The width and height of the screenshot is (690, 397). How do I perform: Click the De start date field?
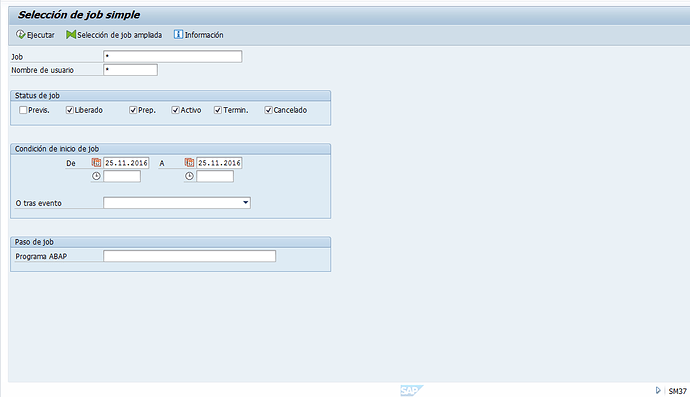pyautogui.click(x=126, y=163)
